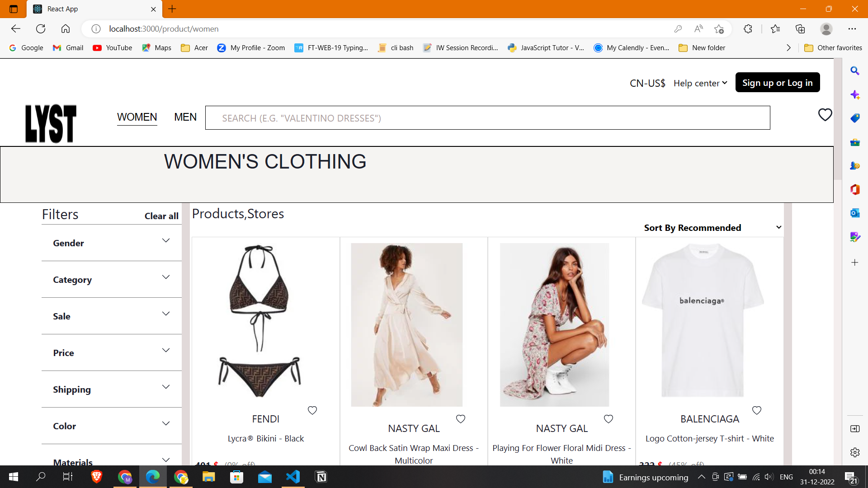The width and height of the screenshot is (868, 488).
Task: Open the Help center dropdown
Action: pyautogui.click(x=700, y=83)
